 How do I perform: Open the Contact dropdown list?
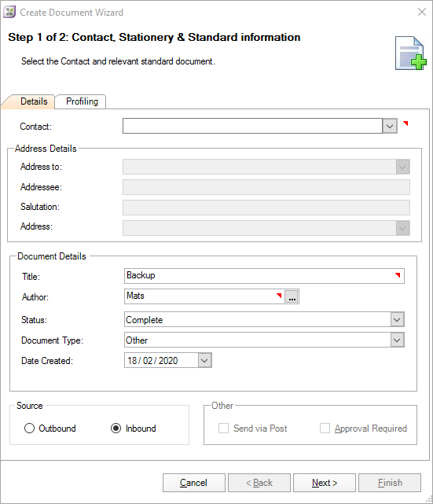[x=390, y=126]
